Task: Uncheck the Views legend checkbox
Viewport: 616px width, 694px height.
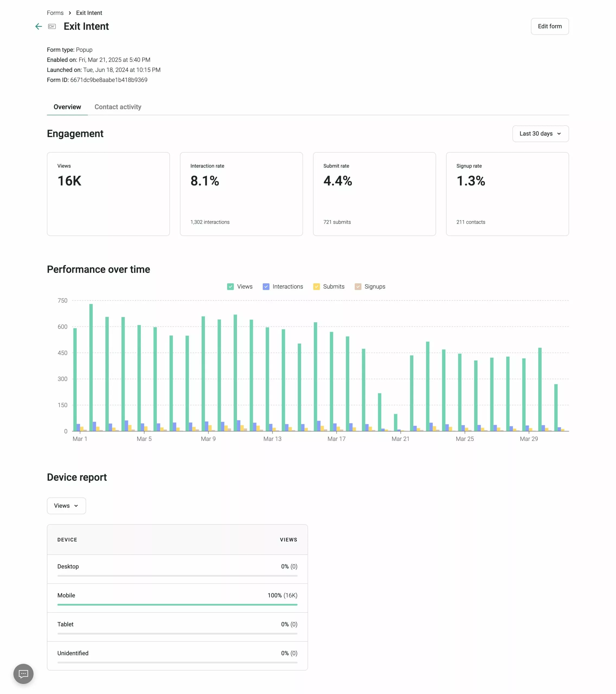Action: point(230,287)
